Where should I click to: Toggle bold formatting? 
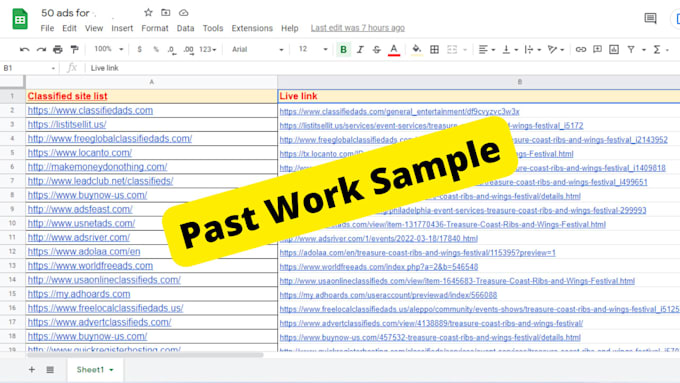pos(343,49)
